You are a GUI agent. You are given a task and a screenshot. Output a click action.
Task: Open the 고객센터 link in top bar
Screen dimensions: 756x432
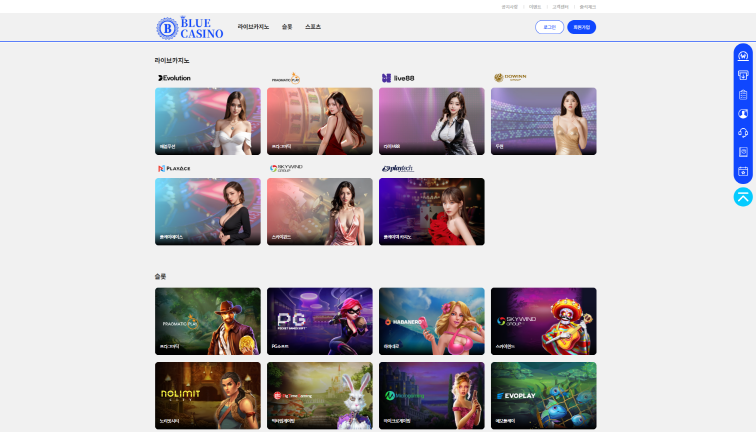pos(561,6)
